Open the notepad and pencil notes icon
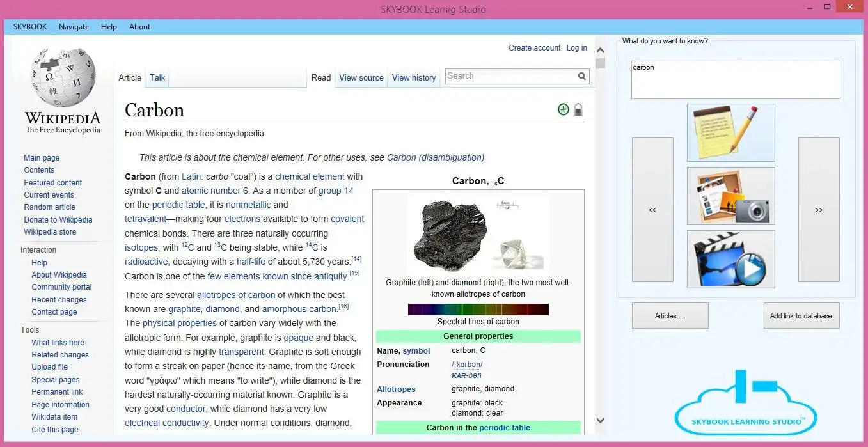Screen dimensions: 868x447 pyautogui.click(x=730, y=132)
